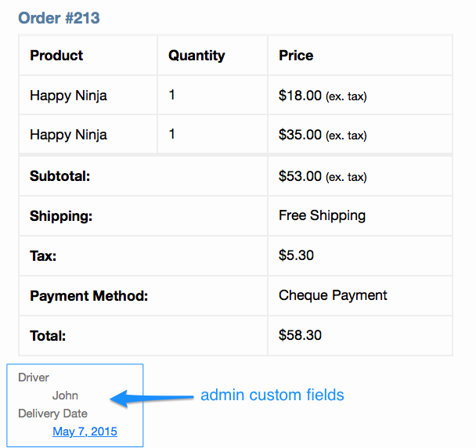Click the Cheque Payment value
The image size is (476, 448).
point(333,295)
